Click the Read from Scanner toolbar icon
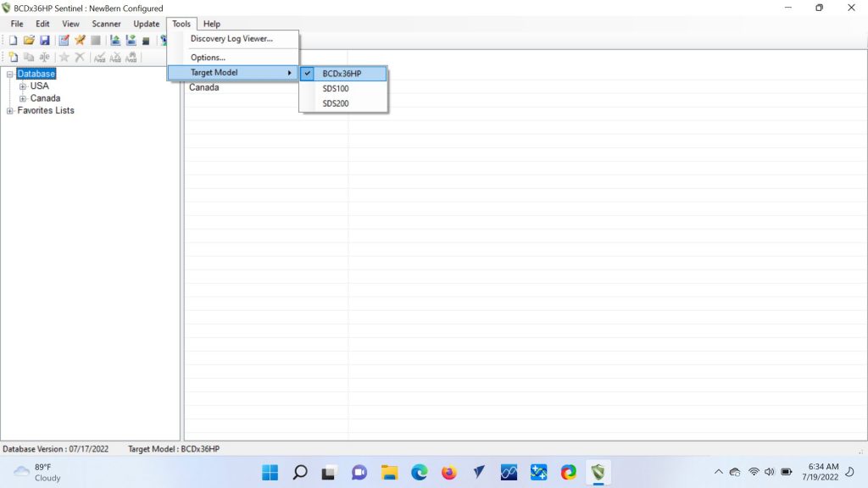The width and height of the screenshot is (868, 488). (114, 40)
